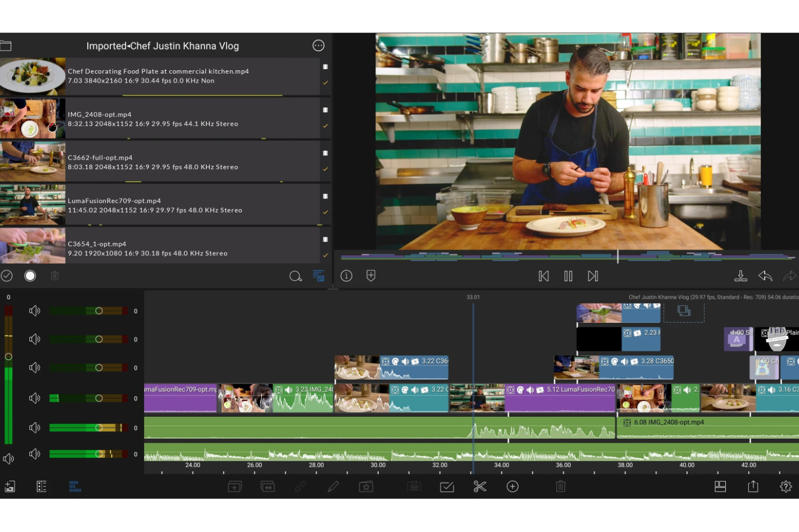Jump to next edit in preview controls
The width and height of the screenshot is (799, 532).
592,276
